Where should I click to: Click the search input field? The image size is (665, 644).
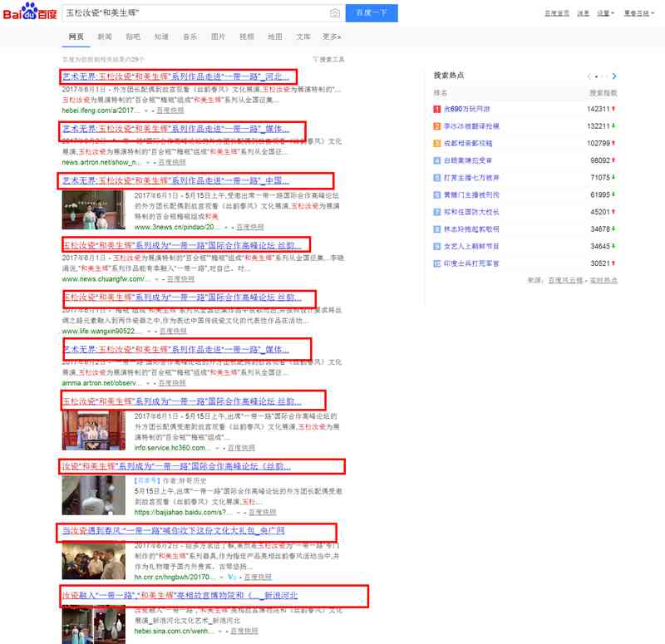[191, 13]
